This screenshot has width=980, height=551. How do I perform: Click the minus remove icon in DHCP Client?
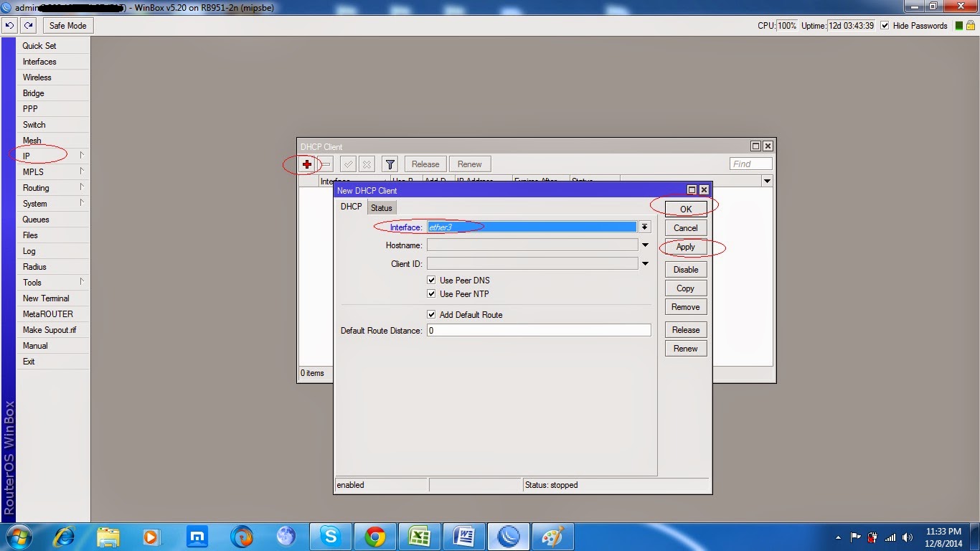(325, 164)
